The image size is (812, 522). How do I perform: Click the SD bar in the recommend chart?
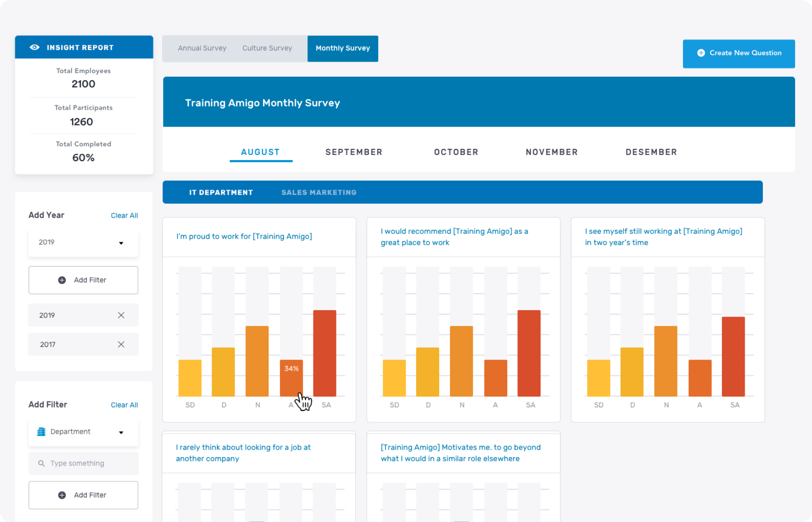click(394, 378)
